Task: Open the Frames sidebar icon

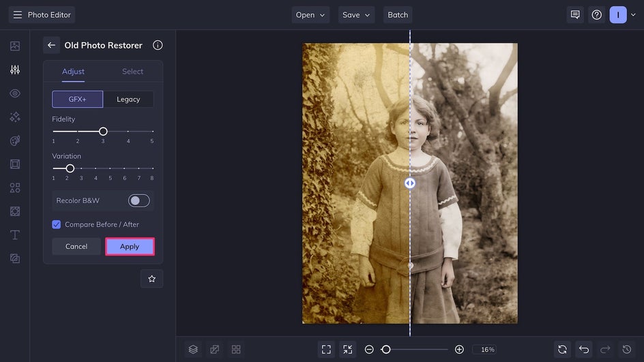Action: tap(15, 164)
